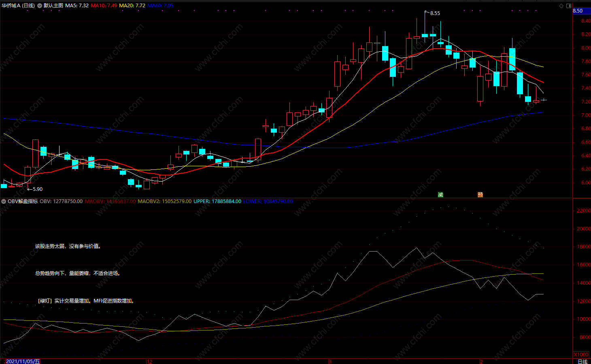Click the text 该股走势太弱，没有参与价值。
591x364 pixels.
[x=68, y=246]
